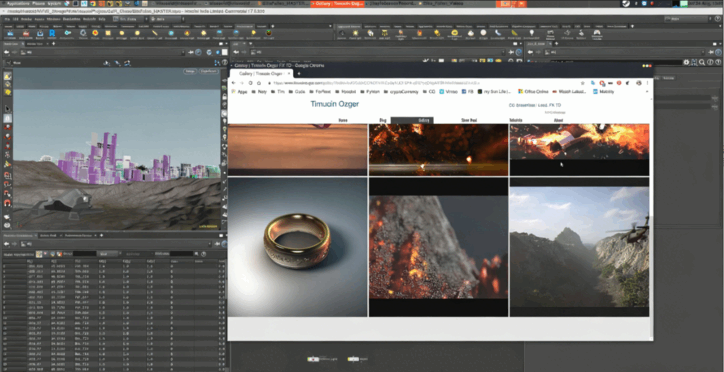Open the Applications menu in top panel
This screenshot has width=724, height=372.
[x=17, y=3]
